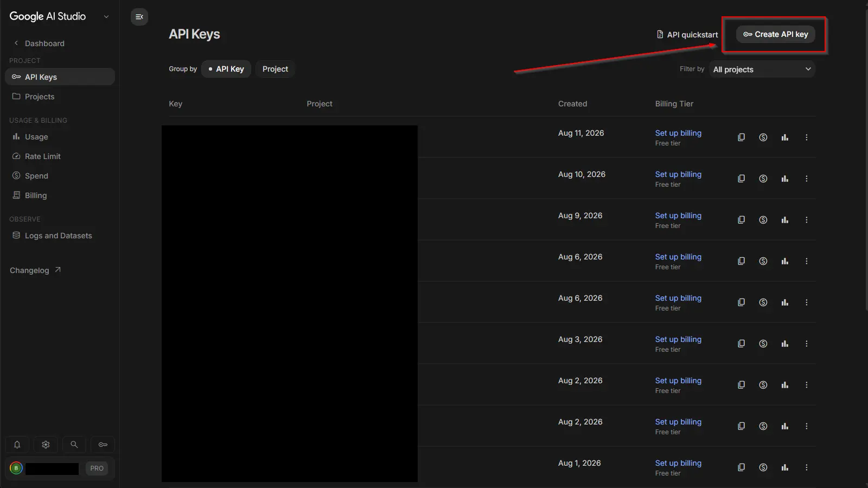Screen dimensions: 868x488
Task: Group the list by API Key
Action: tap(226, 69)
